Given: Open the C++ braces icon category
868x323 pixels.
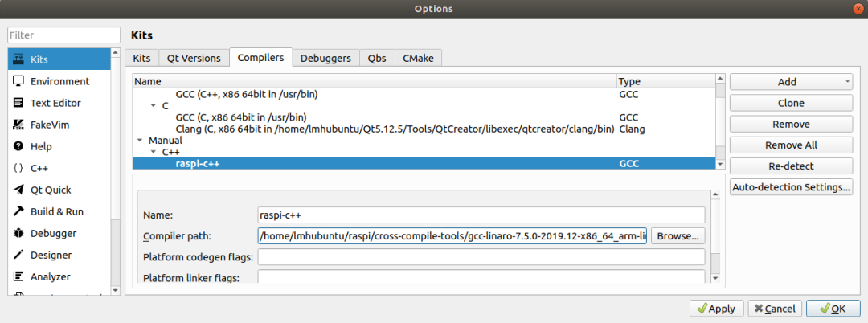Looking at the screenshot, I should [18, 168].
